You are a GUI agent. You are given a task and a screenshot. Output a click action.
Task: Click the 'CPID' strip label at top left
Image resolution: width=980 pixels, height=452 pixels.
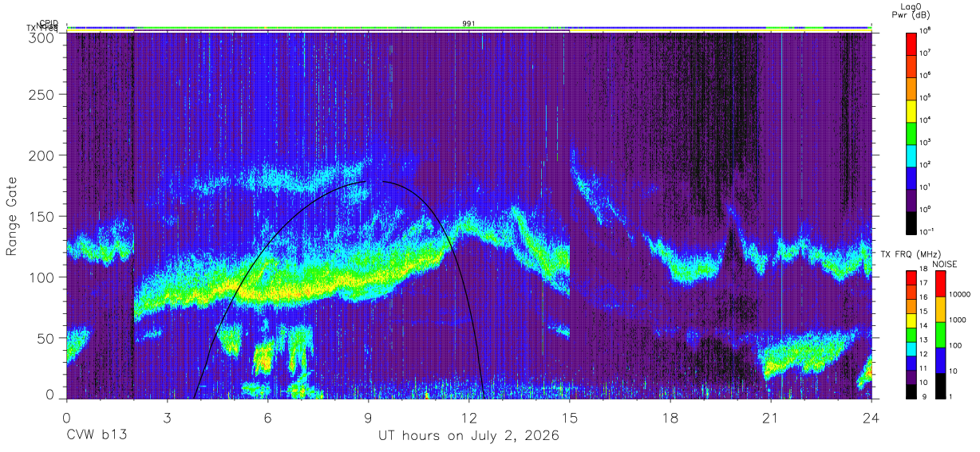pyautogui.click(x=49, y=23)
